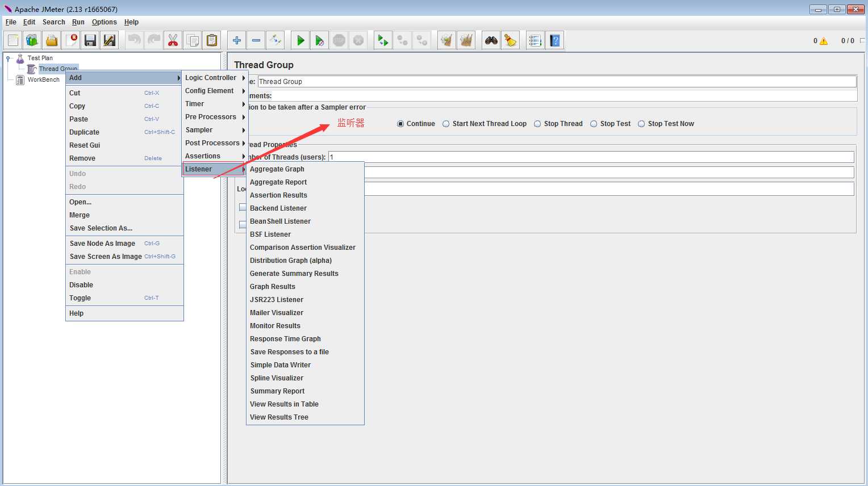The image size is (868, 486).
Task: Select the Stop Test Now option
Action: tap(641, 124)
